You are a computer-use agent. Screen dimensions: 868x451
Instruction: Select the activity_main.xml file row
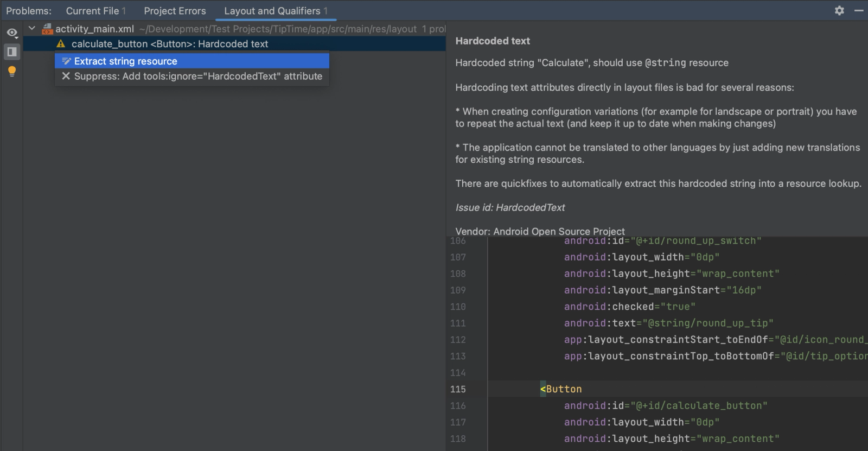tap(94, 29)
